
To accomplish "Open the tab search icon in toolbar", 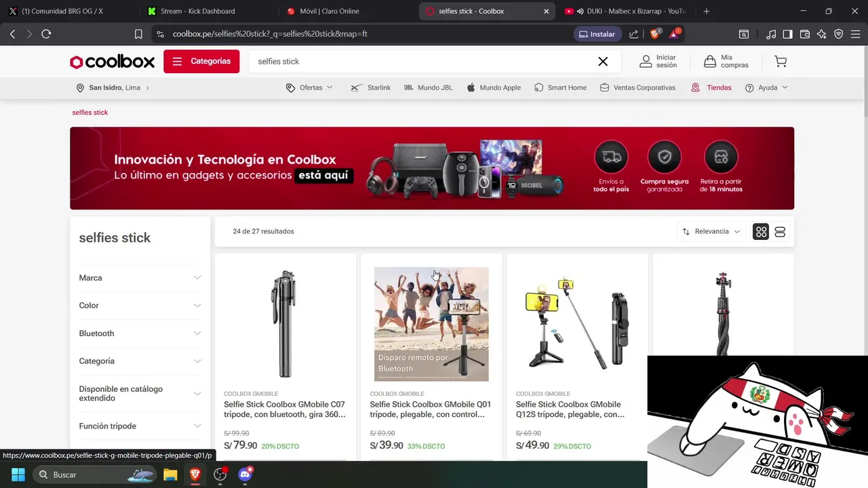I will tap(744, 34).
